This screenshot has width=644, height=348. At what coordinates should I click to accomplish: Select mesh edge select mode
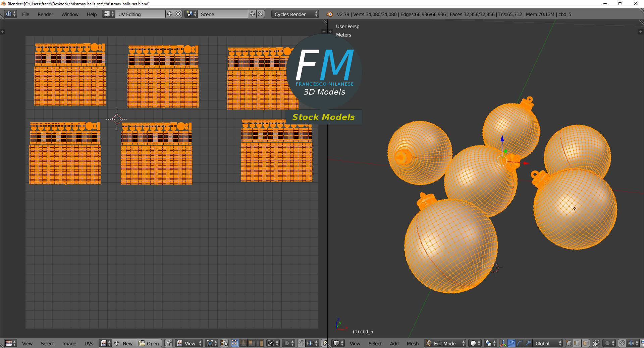[577, 343]
